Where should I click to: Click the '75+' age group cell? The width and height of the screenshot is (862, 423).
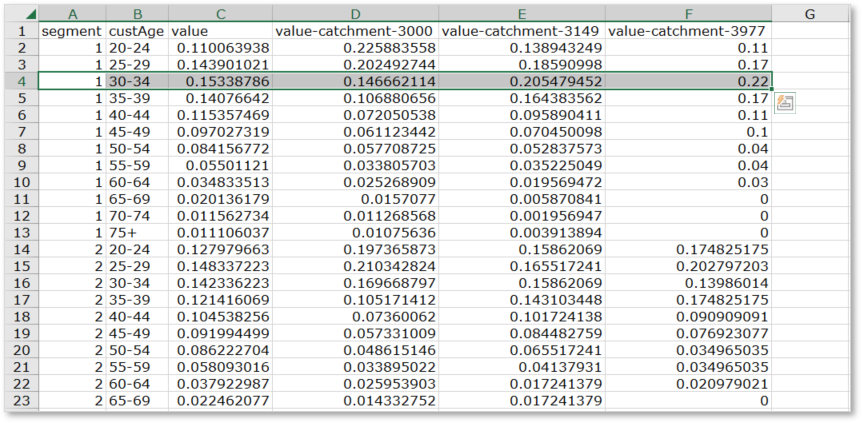136,233
